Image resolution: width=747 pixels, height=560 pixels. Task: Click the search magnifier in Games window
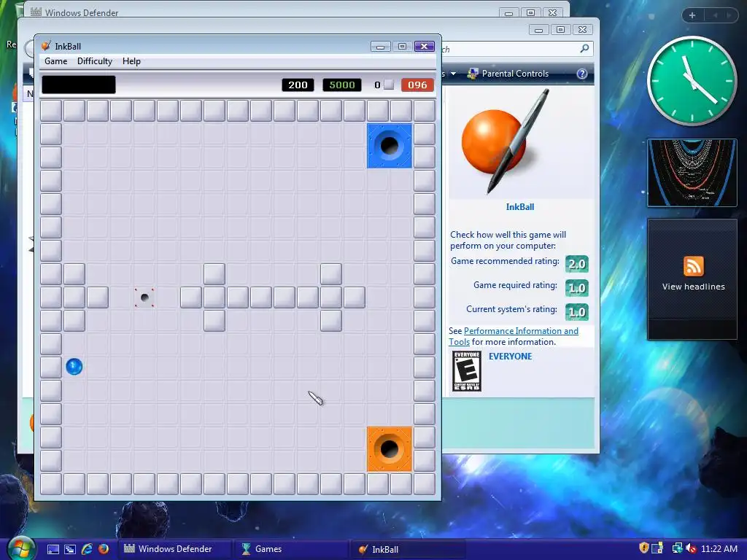[584, 48]
